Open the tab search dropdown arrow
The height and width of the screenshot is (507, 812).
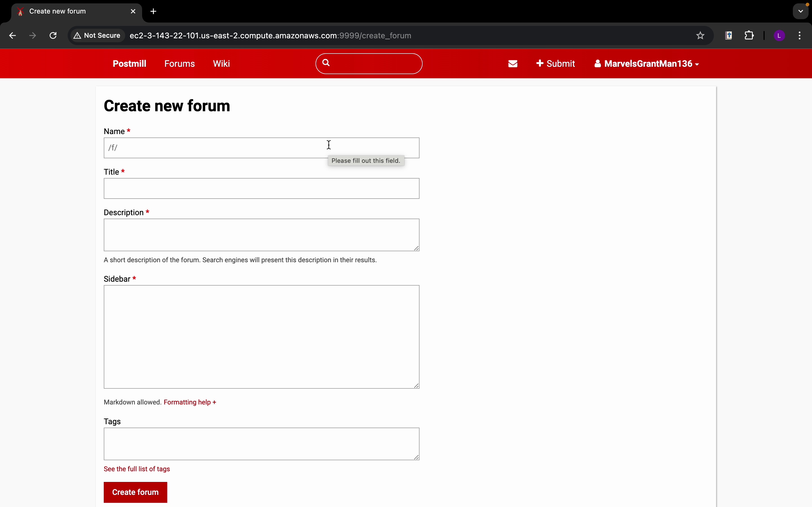pos(801,11)
